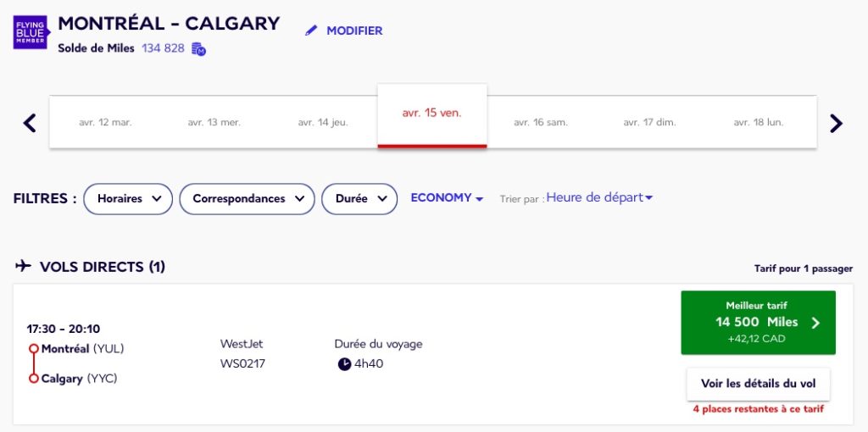Choose the avr. 12 mar. date tab
This screenshot has height=432, width=868.
coord(105,122)
